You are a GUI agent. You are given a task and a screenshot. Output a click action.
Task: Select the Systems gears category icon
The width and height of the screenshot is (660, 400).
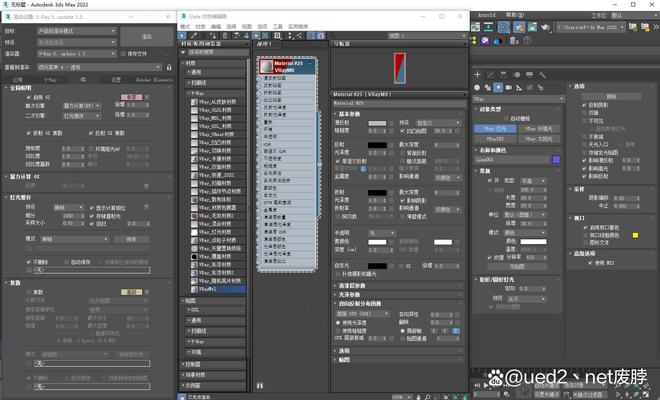[x=540, y=88]
